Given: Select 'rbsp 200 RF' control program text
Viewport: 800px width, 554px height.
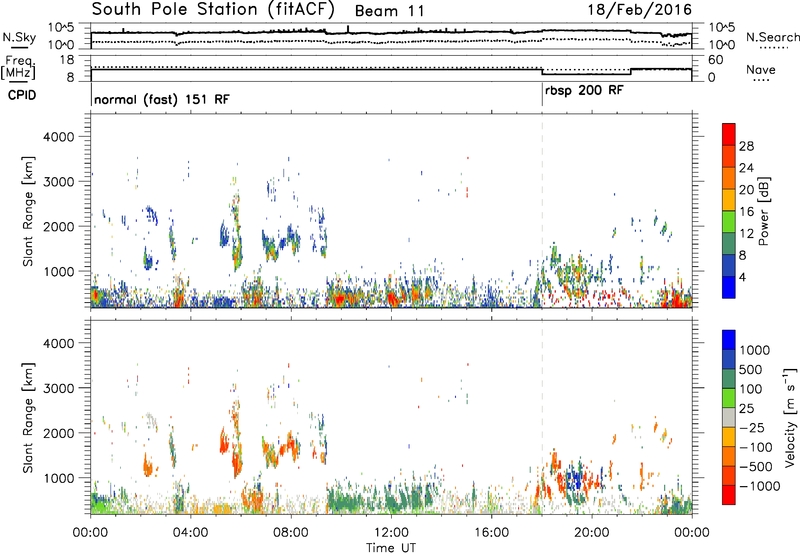Looking at the screenshot, I should [x=584, y=91].
